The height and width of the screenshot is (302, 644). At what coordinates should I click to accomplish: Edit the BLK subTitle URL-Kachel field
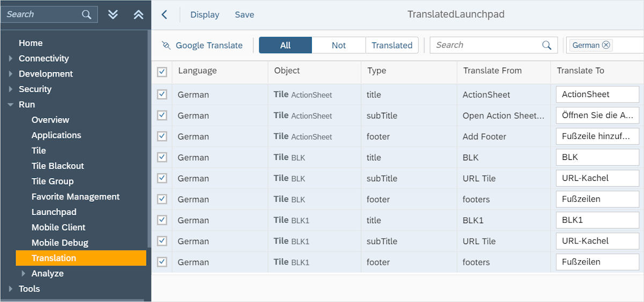point(597,178)
